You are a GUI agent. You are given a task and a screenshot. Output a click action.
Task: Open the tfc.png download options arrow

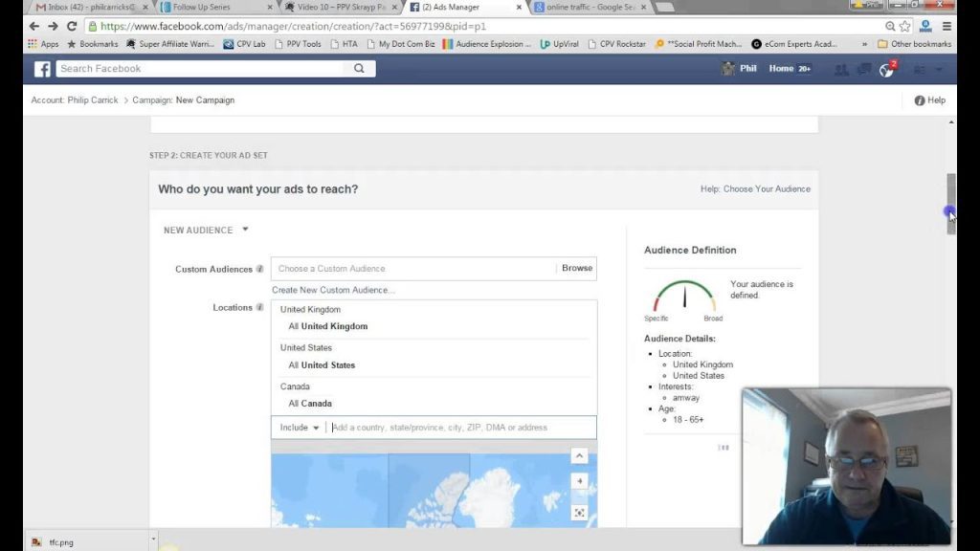click(153, 539)
